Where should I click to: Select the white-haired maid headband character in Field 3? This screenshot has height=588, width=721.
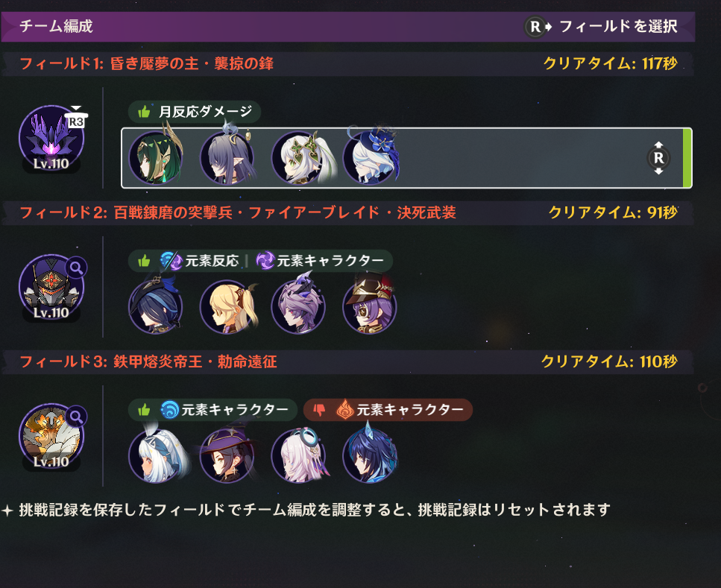(155, 455)
